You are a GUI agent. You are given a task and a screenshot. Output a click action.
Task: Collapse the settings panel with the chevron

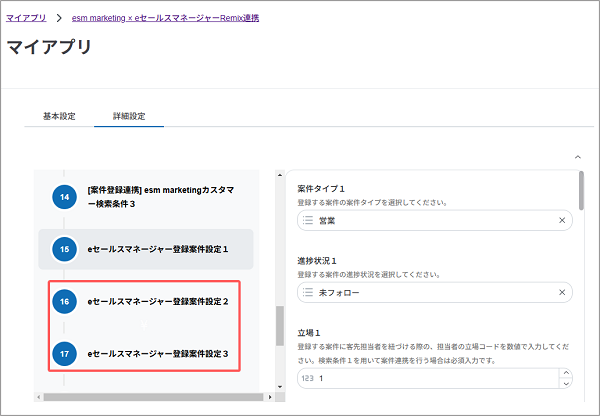tap(577, 157)
